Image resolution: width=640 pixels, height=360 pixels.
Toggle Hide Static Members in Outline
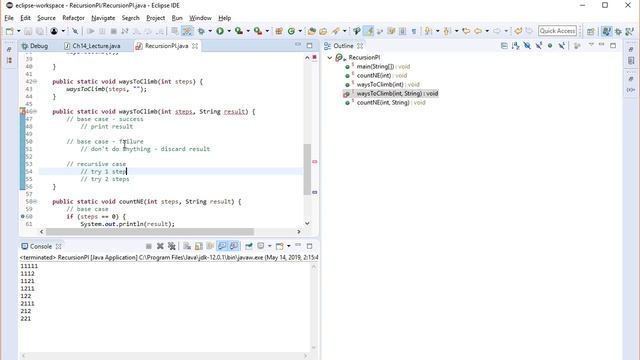coord(539,46)
